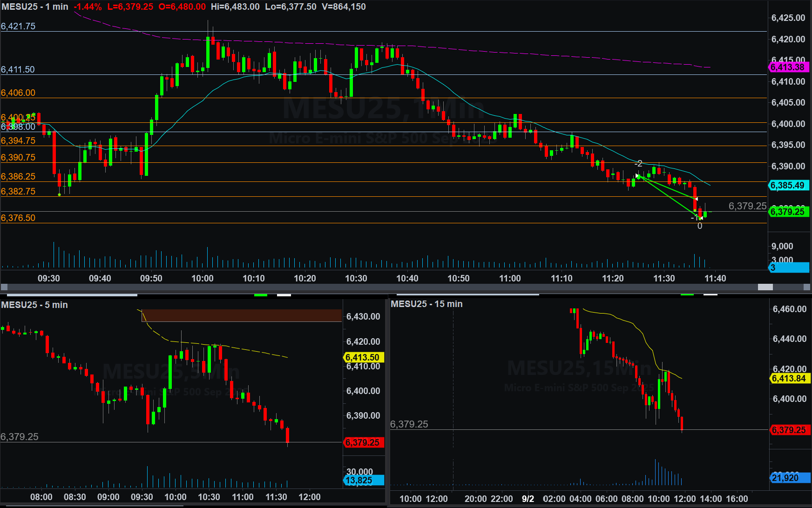The image size is (812, 508).
Task: Select the brown shaded zone rectangle on 5 min chart
Action: 242,315
